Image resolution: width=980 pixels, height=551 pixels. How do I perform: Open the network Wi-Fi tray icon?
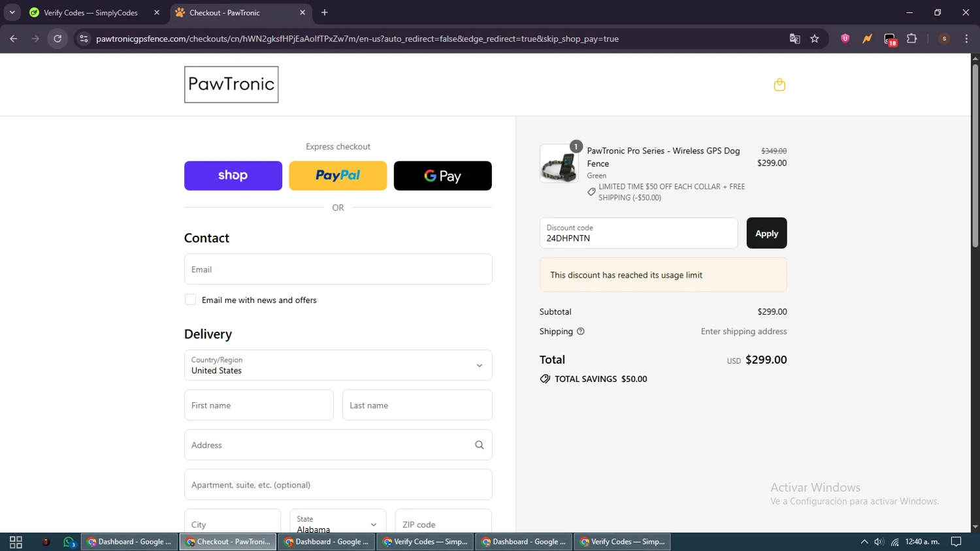895,542
